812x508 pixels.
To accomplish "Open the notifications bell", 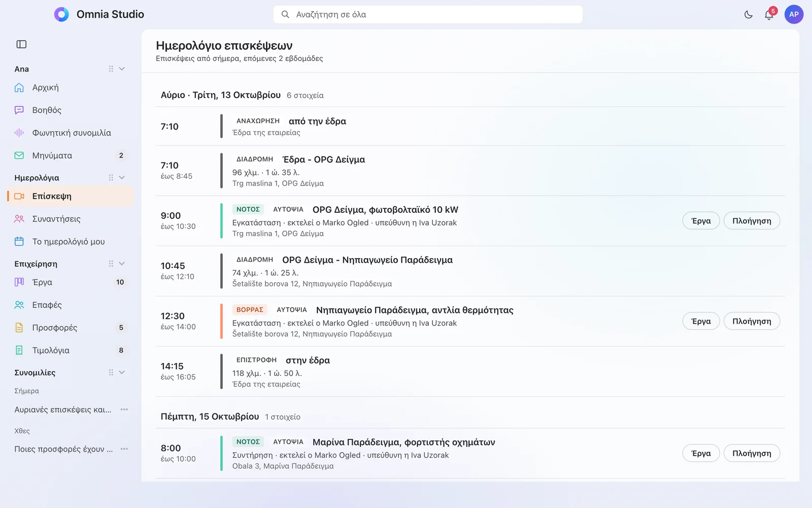I will 769,15.
